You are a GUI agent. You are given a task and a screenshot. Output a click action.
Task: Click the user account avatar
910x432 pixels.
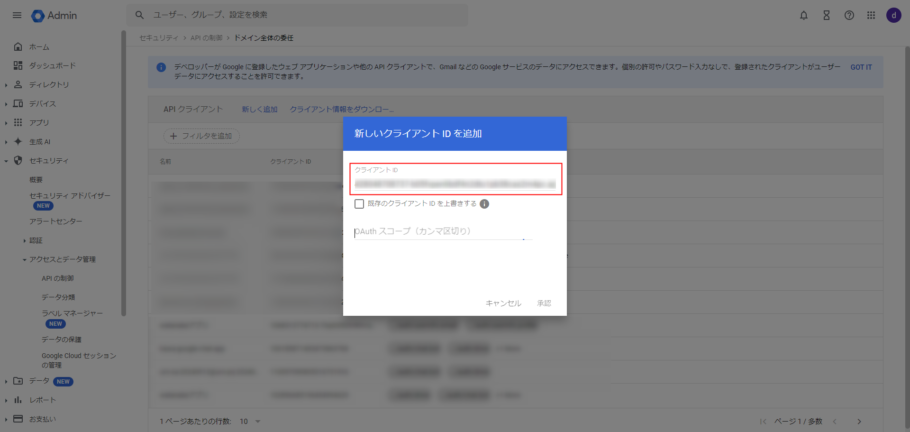(893, 15)
